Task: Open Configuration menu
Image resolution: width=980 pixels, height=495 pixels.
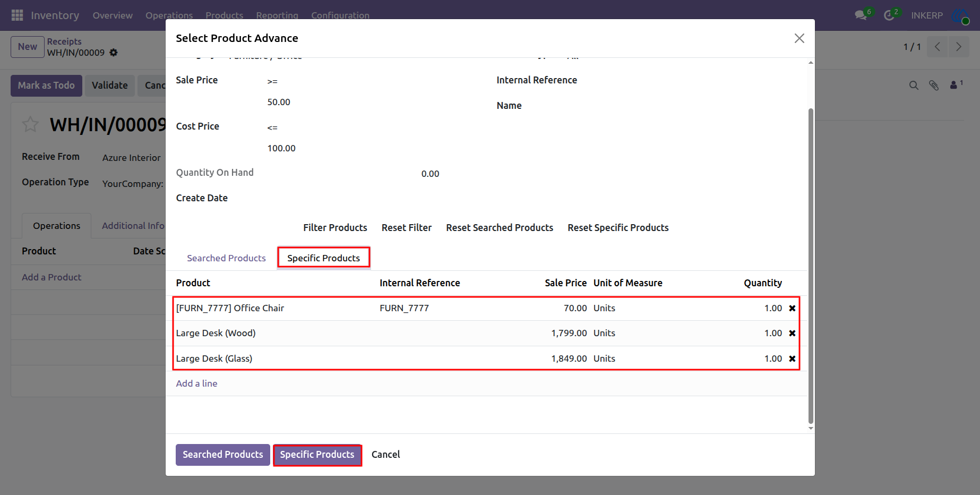Action: point(340,15)
